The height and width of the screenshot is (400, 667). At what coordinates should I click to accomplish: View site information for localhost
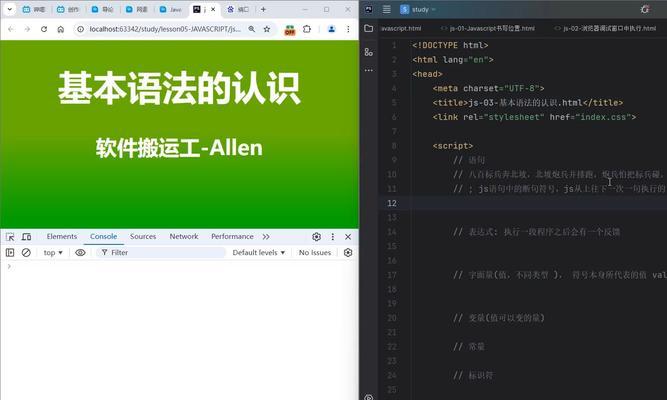(80, 29)
